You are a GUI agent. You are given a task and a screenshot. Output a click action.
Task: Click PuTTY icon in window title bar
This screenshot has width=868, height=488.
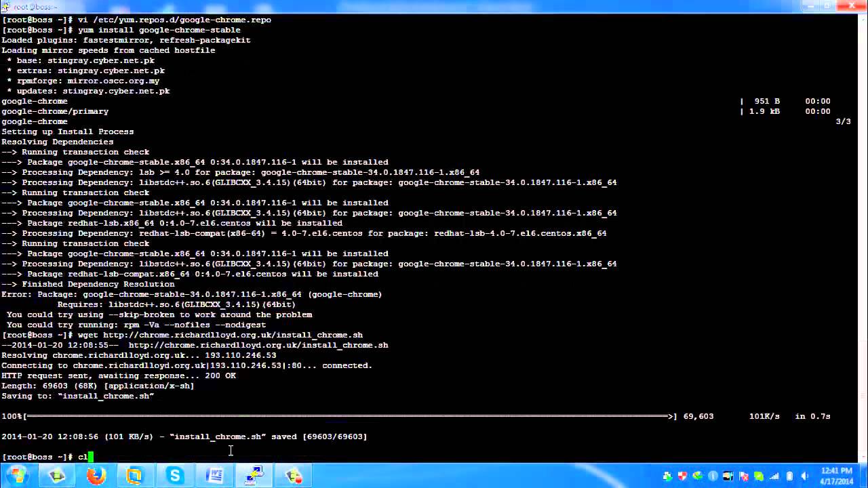pyautogui.click(x=6, y=6)
